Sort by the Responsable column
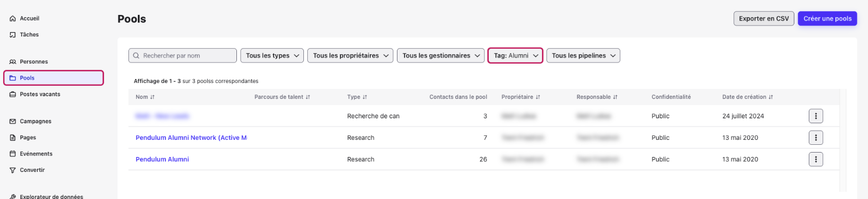This screenshot has height=199, width=868. pyautogui.click(x=597, y=97)
